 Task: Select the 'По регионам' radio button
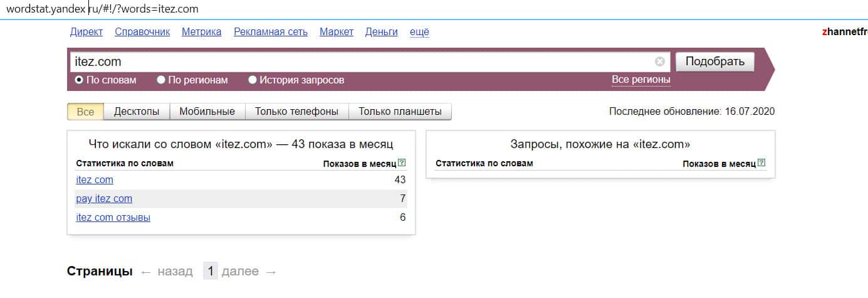click(x=161, y=80)
